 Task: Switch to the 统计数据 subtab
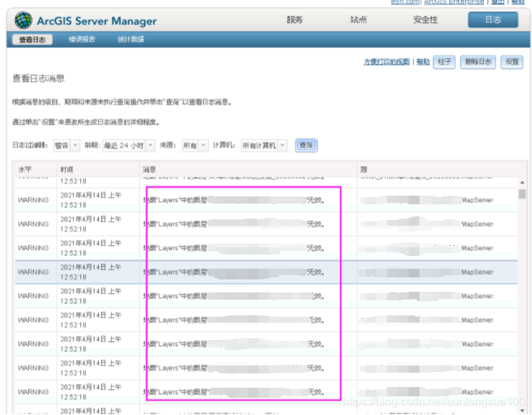pos(130,39)
